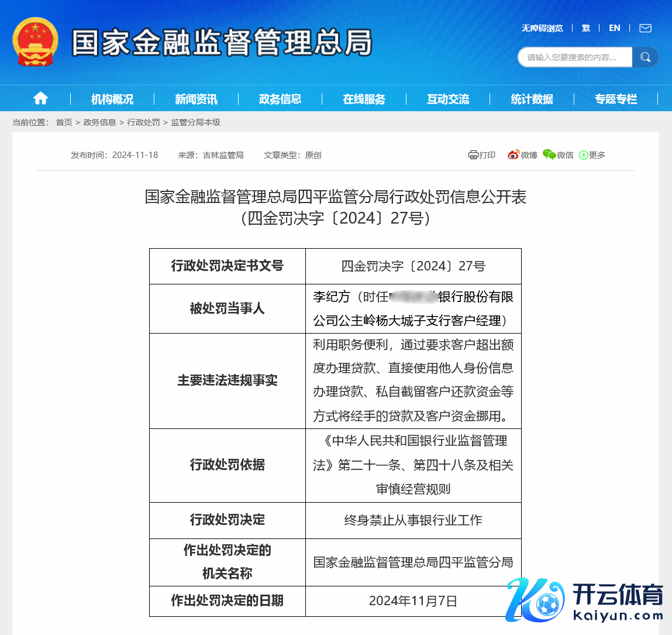Share via the Weibo icon
The width and height of the screenshot is (672, 635).
[x=514, y=155]
